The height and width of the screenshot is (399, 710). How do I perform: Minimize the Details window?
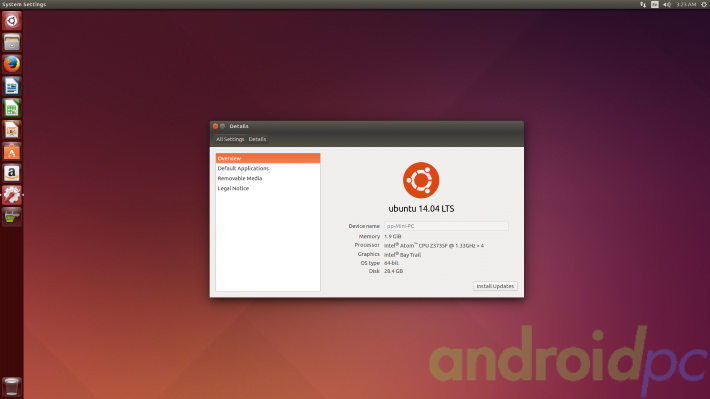[222, 126]
